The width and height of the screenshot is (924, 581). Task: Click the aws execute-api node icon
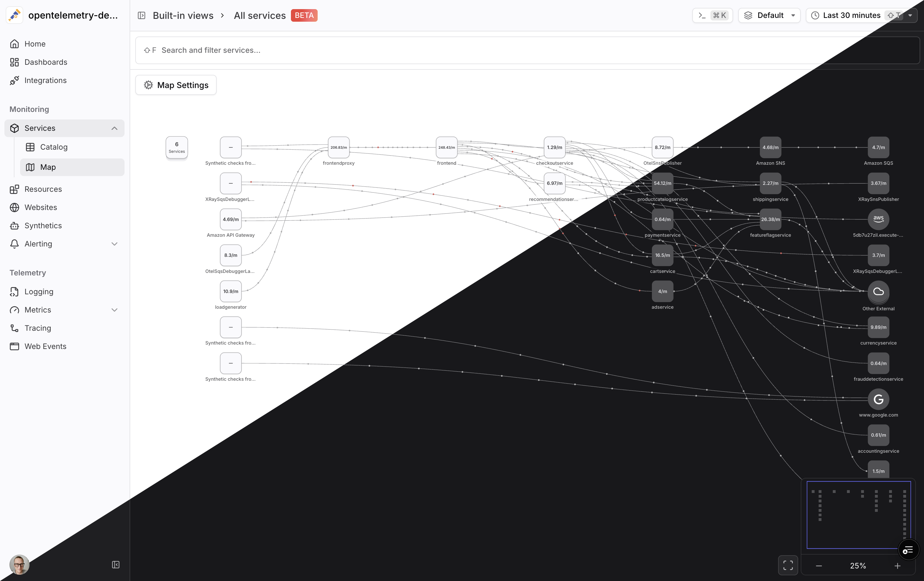click(878, 219)
